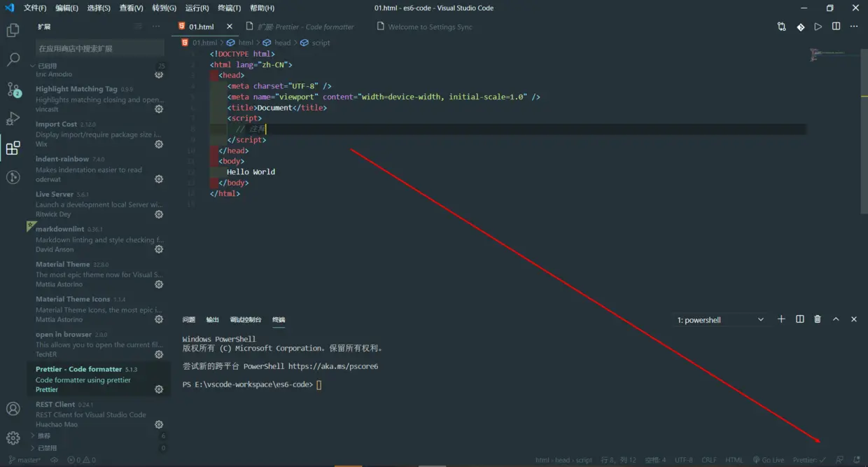Split the terminal panel

800,319
